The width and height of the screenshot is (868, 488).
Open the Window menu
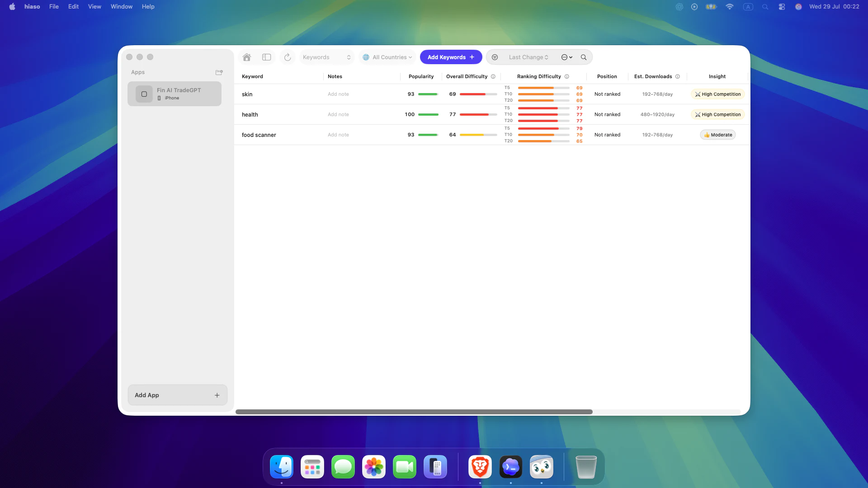122,6
